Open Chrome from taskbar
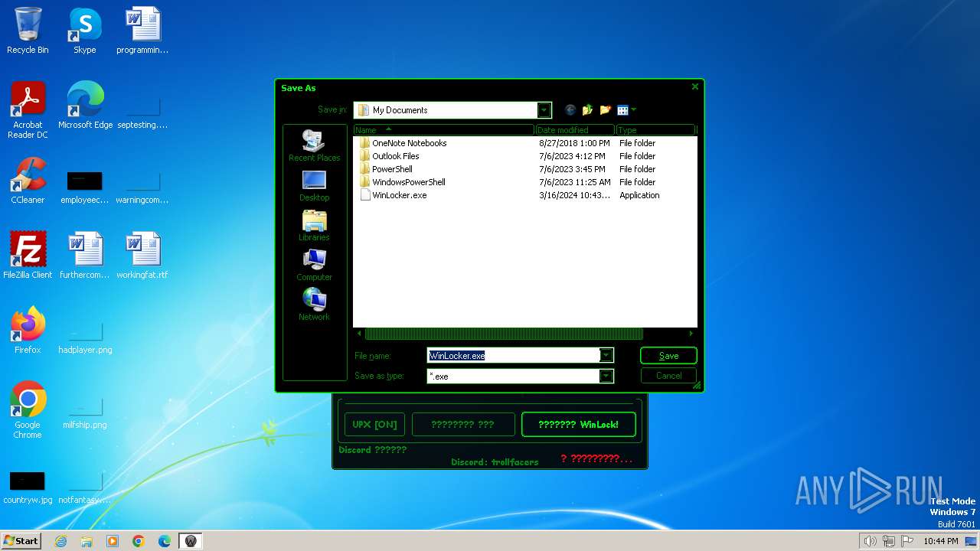The image size is (980, 551). point(139,541)
